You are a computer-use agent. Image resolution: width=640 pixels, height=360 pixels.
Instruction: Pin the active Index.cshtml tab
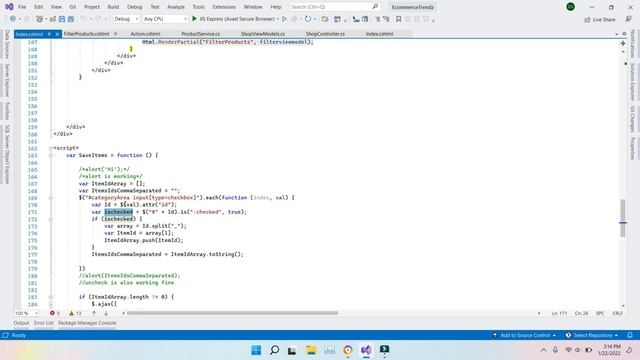[49, 34]
